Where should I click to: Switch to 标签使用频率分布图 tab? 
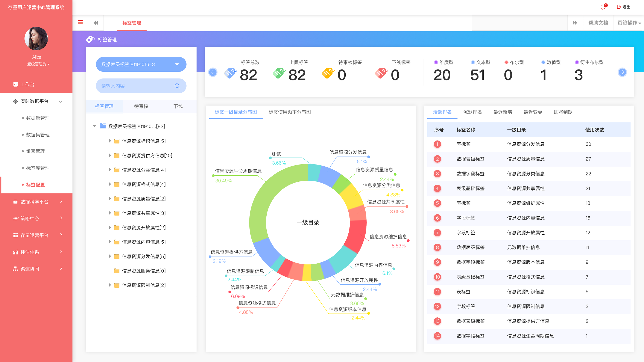point(290,112)
